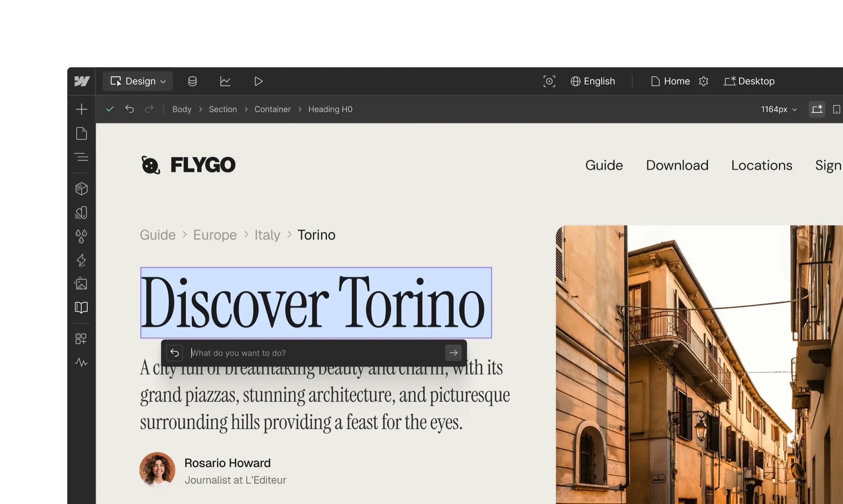Click Italy in the page breadcrumb
Image resolution: width=843 pixels, height=504 pixels.
pos(267,235)
